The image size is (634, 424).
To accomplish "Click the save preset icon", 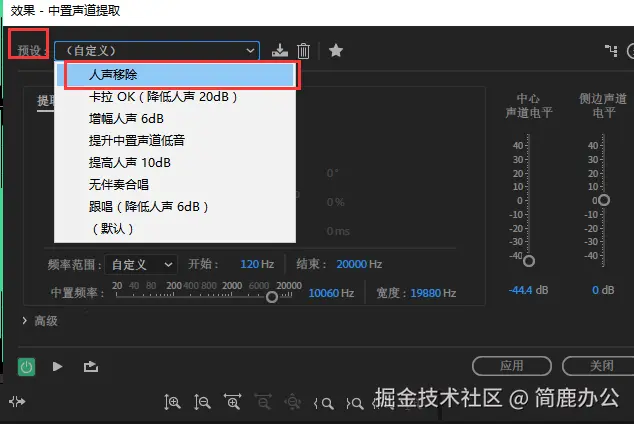I will tap(279, 51).
